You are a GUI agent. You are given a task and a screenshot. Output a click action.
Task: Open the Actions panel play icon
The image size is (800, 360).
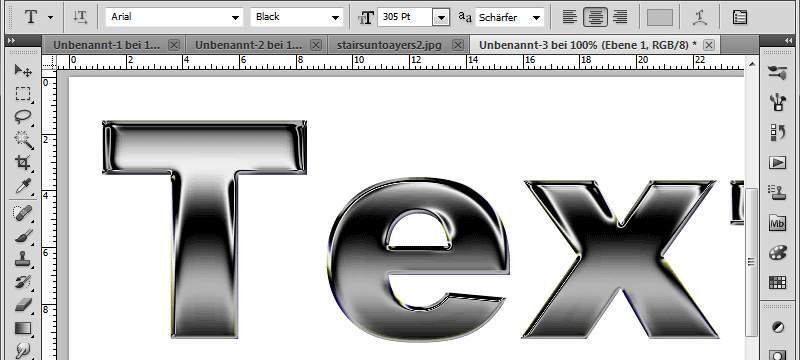click(777, 163)
